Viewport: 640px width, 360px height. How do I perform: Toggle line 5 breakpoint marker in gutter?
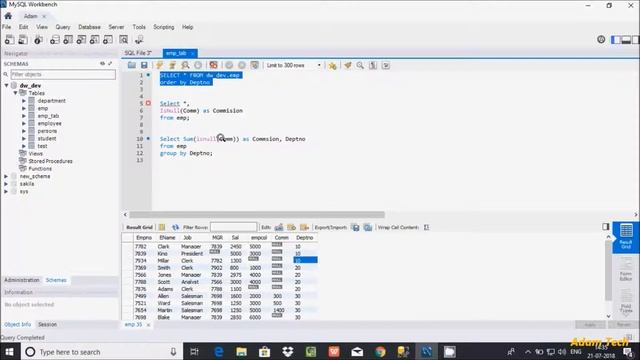(x=148, y=103)
